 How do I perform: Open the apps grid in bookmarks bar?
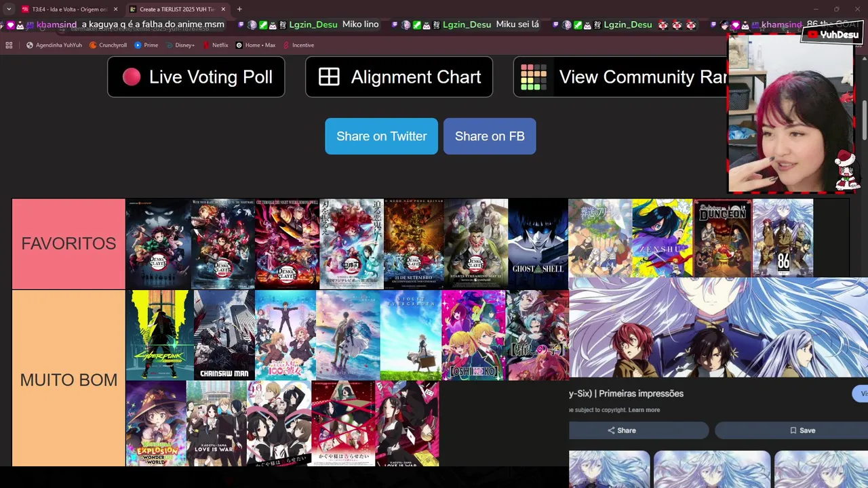pos(9,45)
